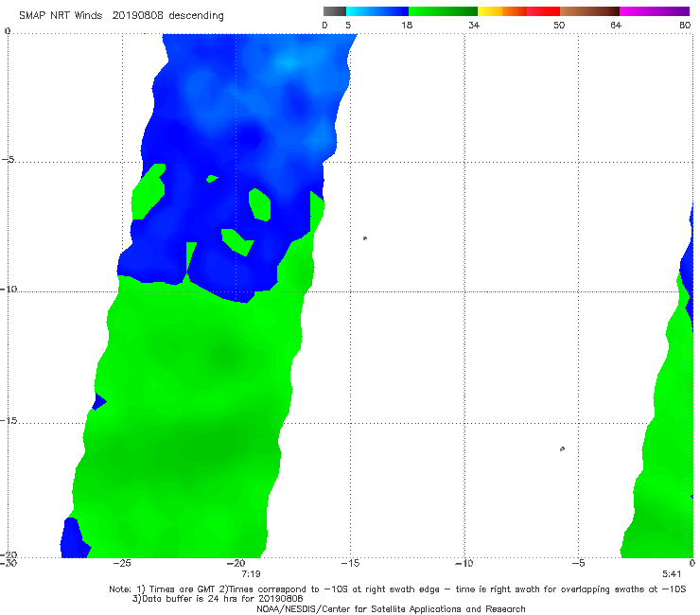Click the yellow-red 34-50 colorbar segment
This screenshot has height=615, width=700.
click(518, 11)
